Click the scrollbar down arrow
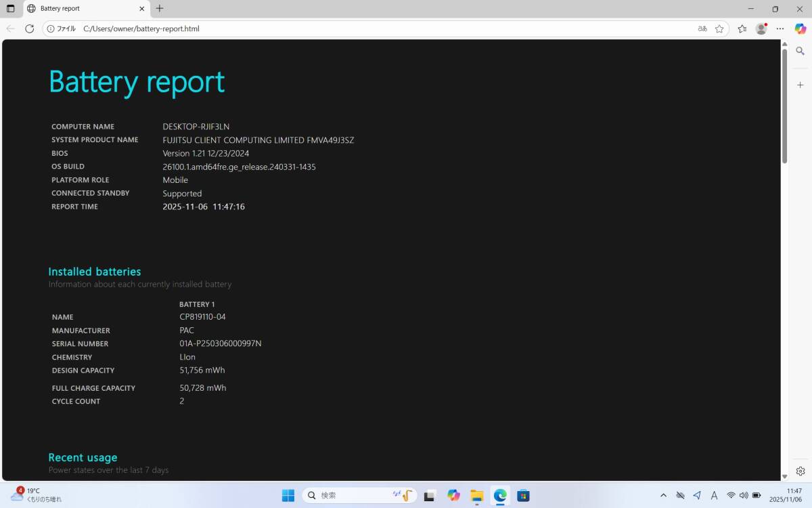The width and height of the screenshot is (812, 508). 785,477
